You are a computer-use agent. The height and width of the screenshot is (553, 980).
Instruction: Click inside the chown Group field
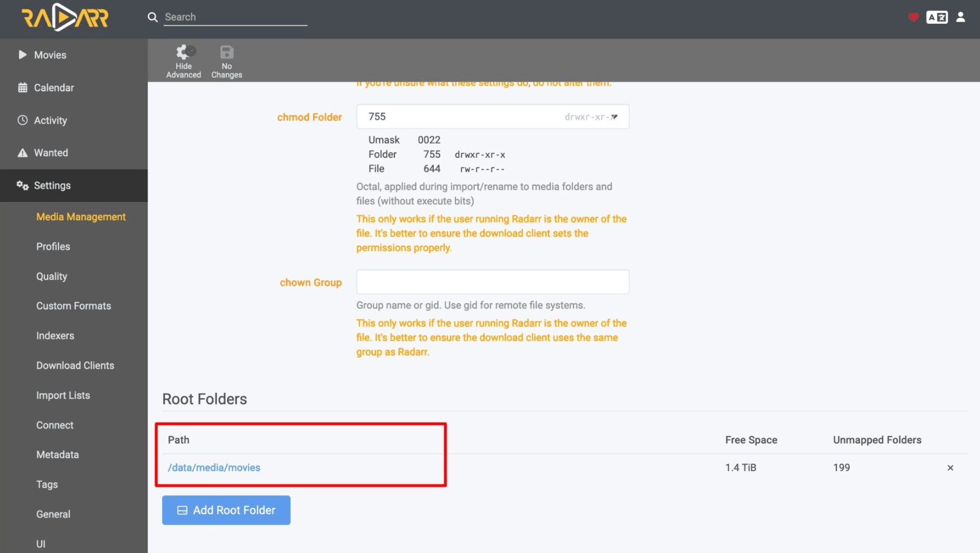[492, 281]
